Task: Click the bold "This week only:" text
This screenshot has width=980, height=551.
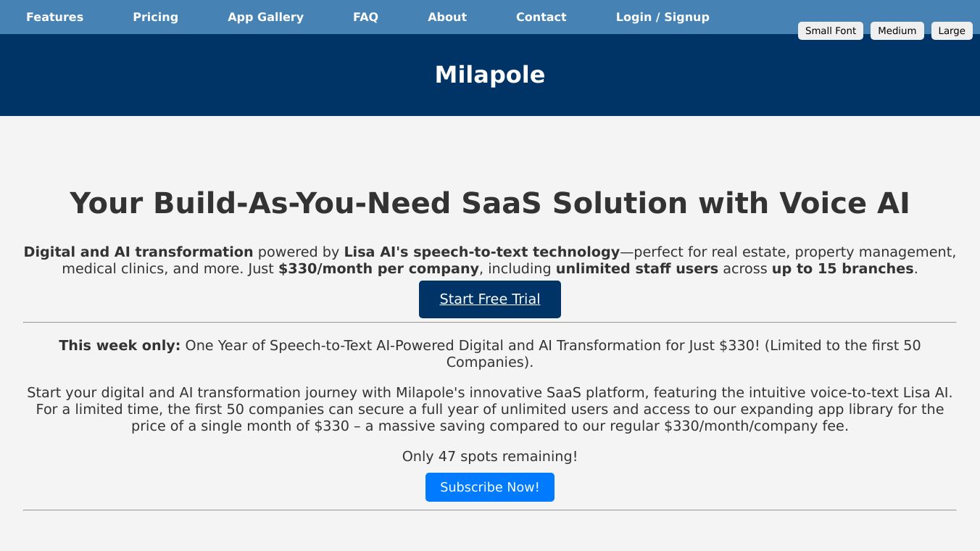Action: 120,345
